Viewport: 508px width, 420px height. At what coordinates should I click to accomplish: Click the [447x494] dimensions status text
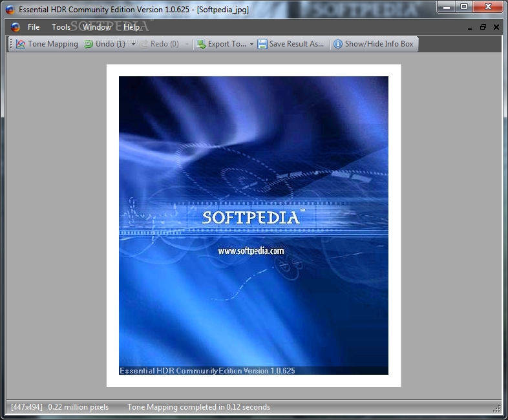(26, 407)
